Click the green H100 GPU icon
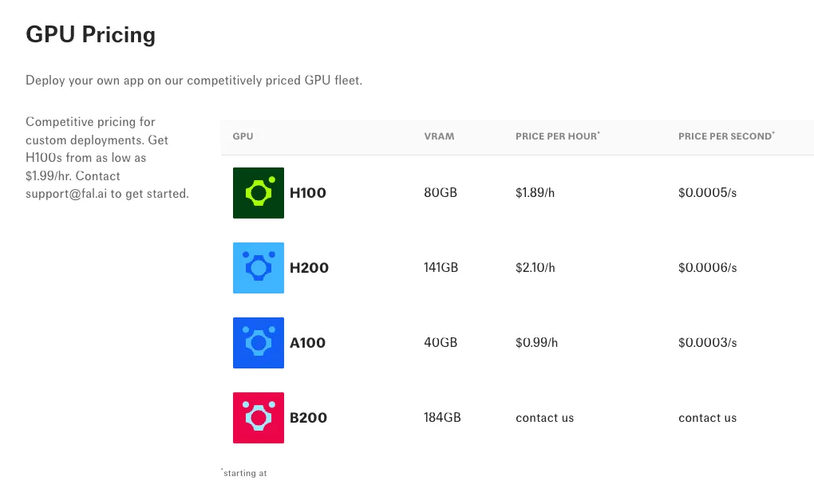Viewport: 814px width, 504px height. pos(259,193)
